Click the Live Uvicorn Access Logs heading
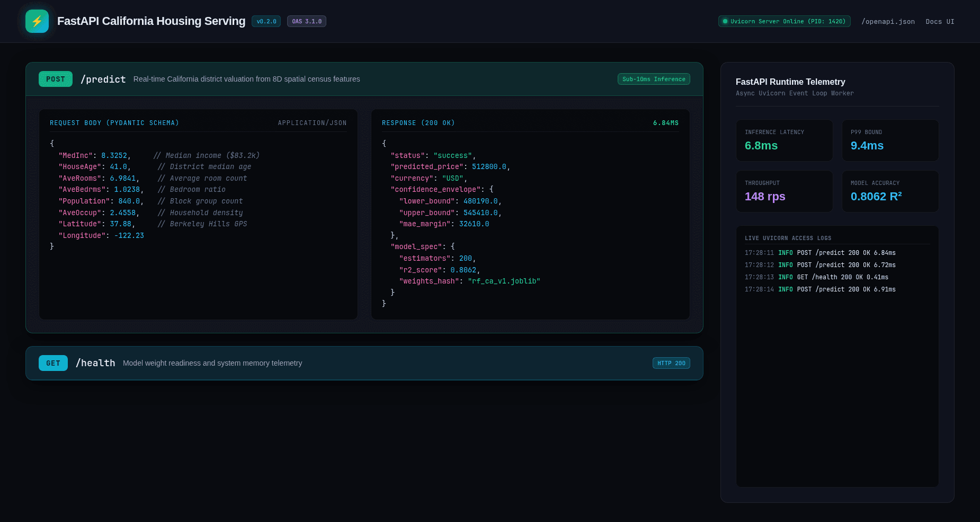The width and height of the screenshot is (980, 522). (788, 238)
